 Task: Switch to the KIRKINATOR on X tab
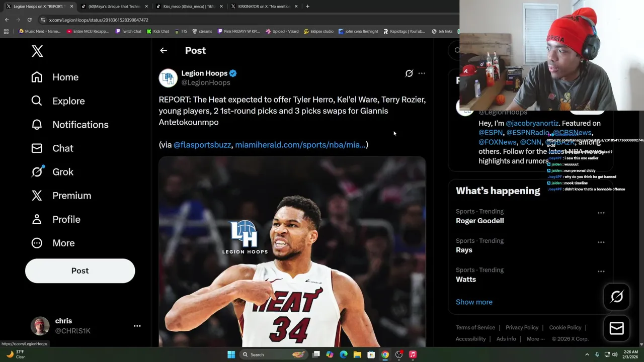click(x=264, y=7)
